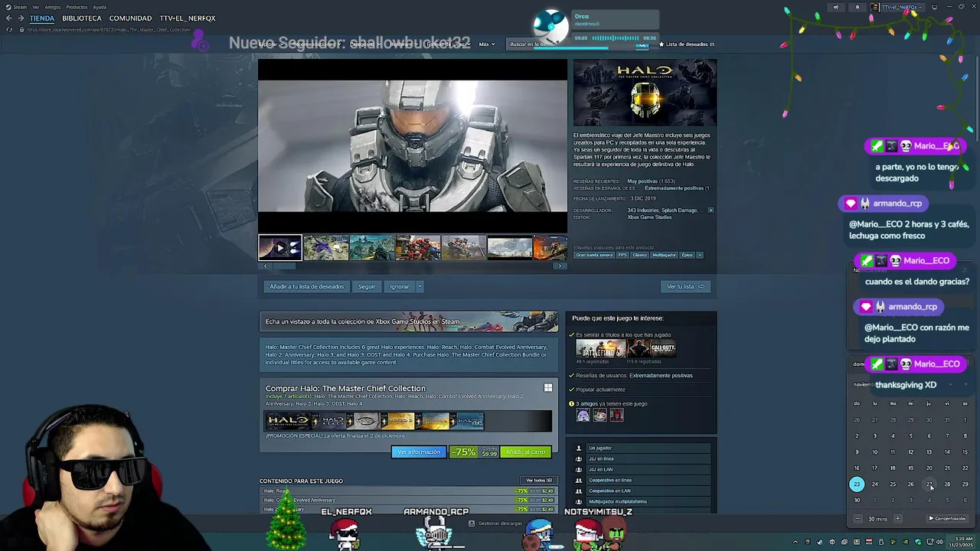This screenshot has width=980, height=551.
Task: Open Ver tu lista button
Action: (x=685, y=286)
